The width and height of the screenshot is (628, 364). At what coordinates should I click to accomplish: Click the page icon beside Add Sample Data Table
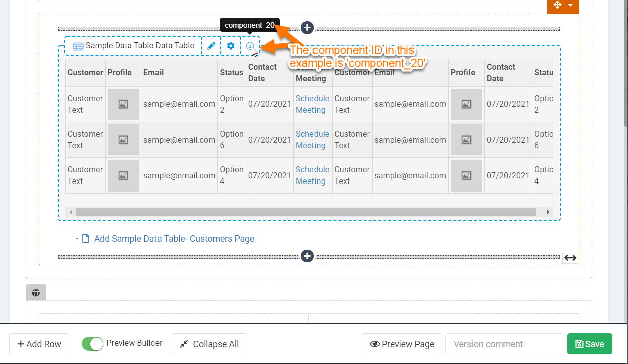(x=86, y=238)
